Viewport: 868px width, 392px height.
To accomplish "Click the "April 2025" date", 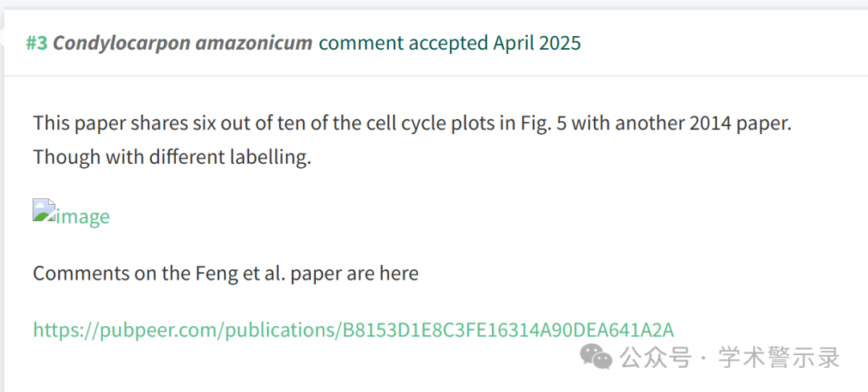I will coord(537,43).
